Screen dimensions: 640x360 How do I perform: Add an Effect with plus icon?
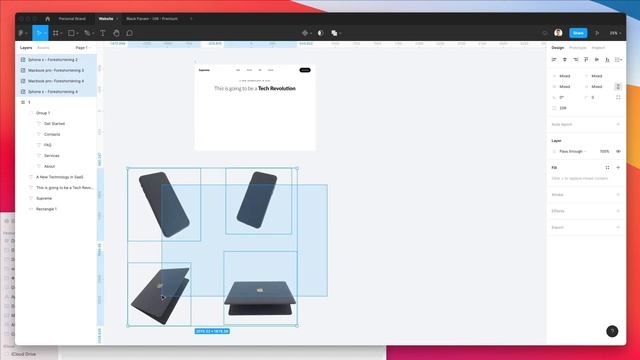pyautogui.click(x=618, y=211)
